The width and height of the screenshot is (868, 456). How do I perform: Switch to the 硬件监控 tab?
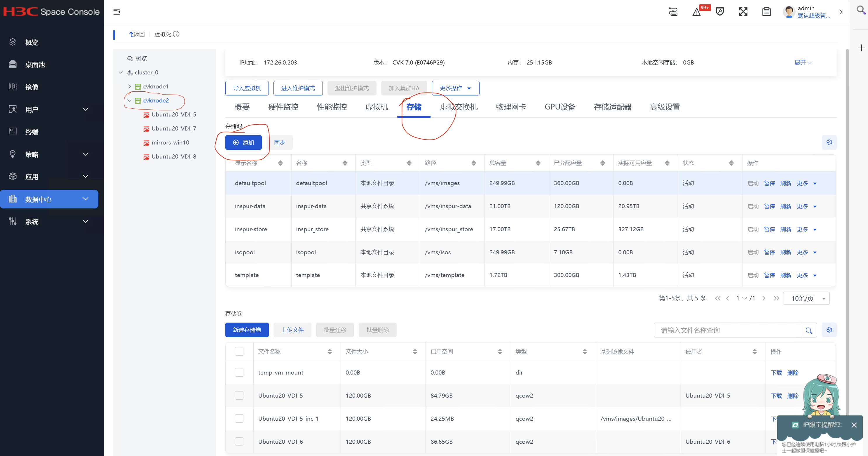pyautogui.click(x=283, y=107)
